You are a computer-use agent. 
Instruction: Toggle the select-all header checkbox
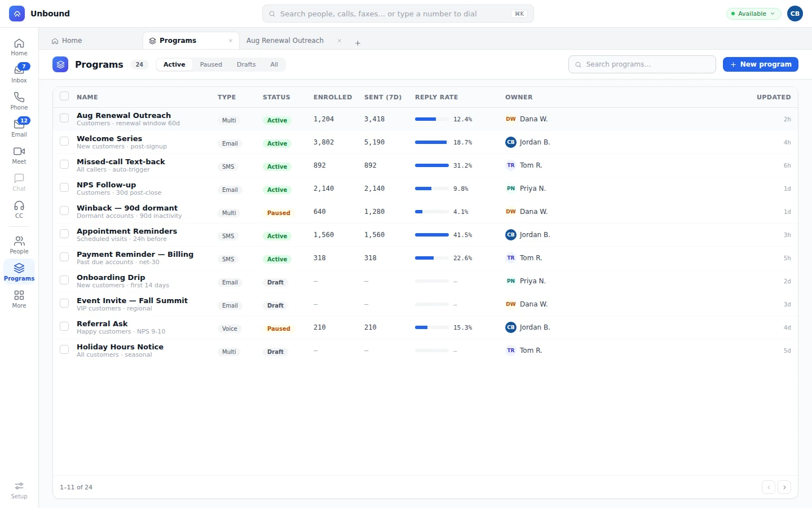tap(64, 96)
